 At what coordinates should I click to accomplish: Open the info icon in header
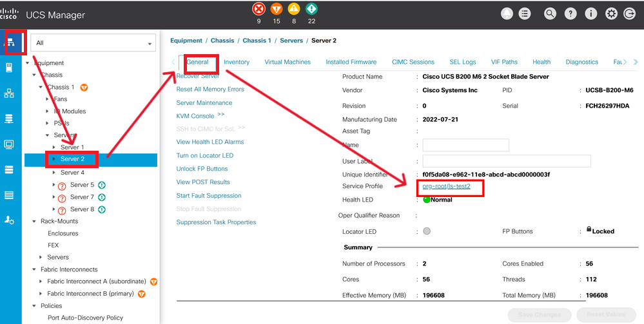pos(591,14)
